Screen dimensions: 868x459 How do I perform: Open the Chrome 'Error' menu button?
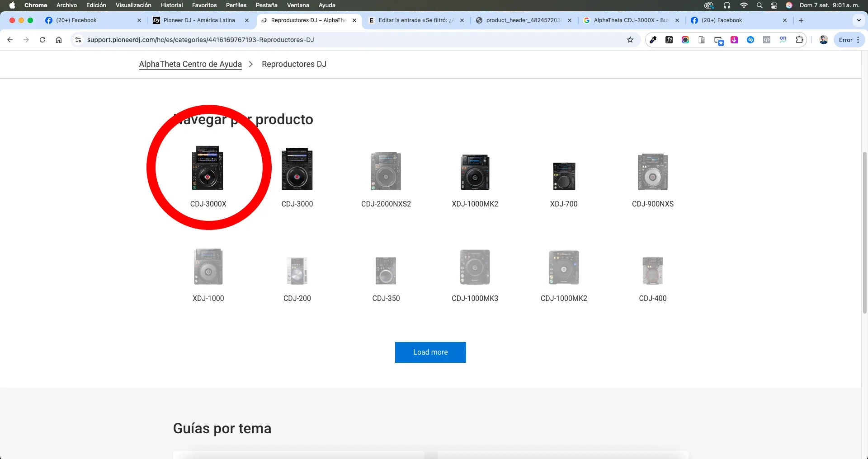(849, 40)
